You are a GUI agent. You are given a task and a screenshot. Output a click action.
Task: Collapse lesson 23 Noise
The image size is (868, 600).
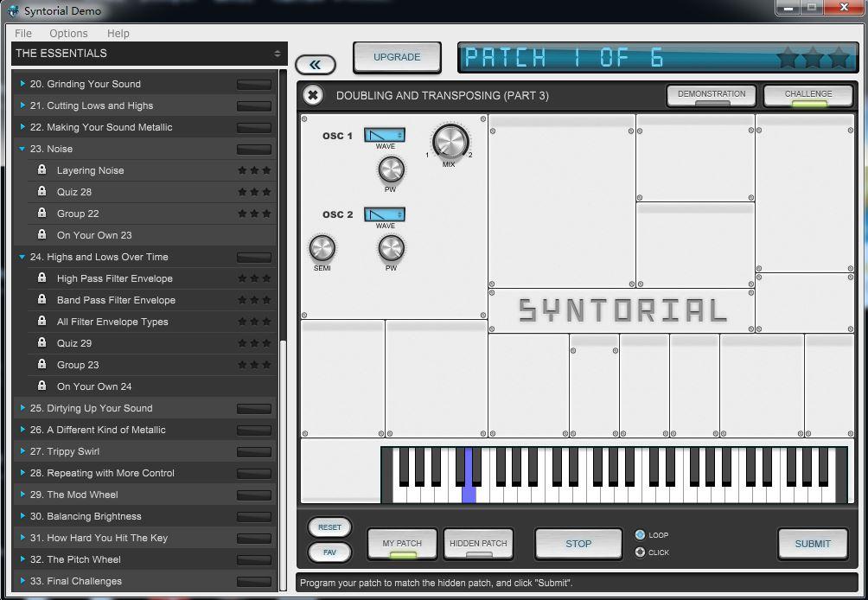pyautogui.click(x=22, y=149)
